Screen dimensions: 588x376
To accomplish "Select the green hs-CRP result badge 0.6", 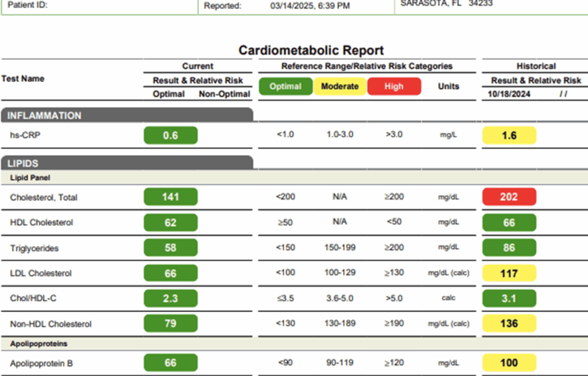I will point(170,135).
